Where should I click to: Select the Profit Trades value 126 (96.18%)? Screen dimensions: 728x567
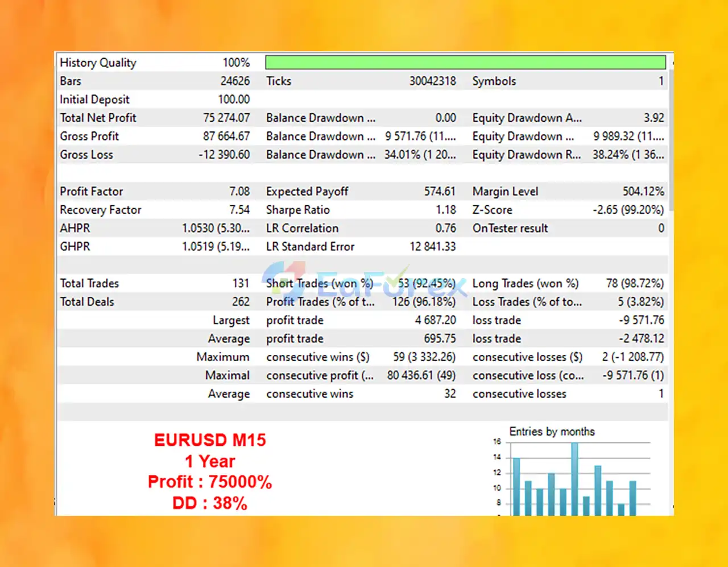click(424, 302)
